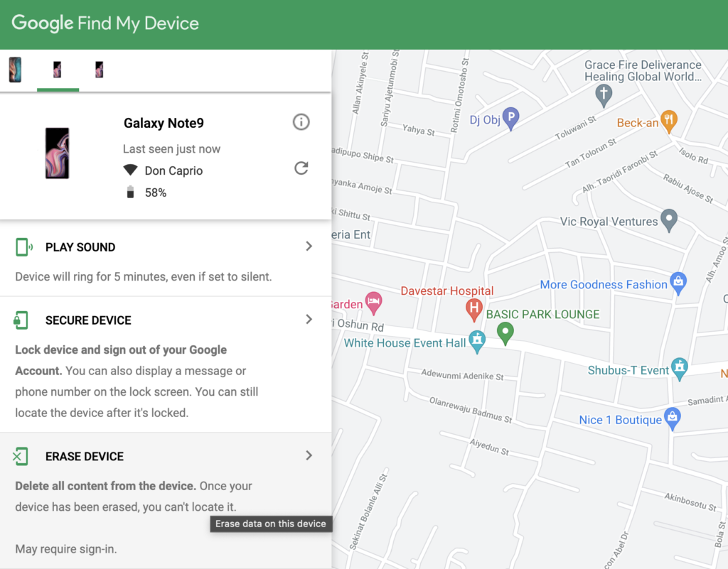Select the Davestar Hospital H marker

point(474,310)
